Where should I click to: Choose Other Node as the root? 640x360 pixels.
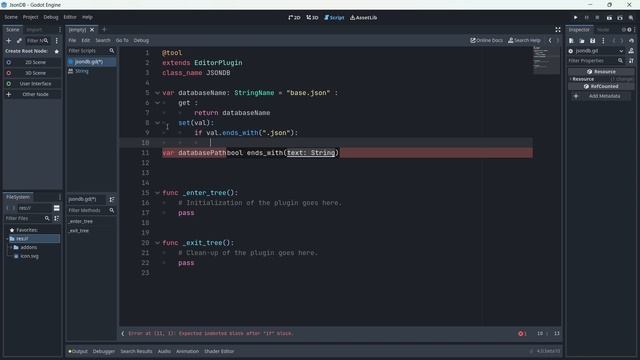[32, 94]
